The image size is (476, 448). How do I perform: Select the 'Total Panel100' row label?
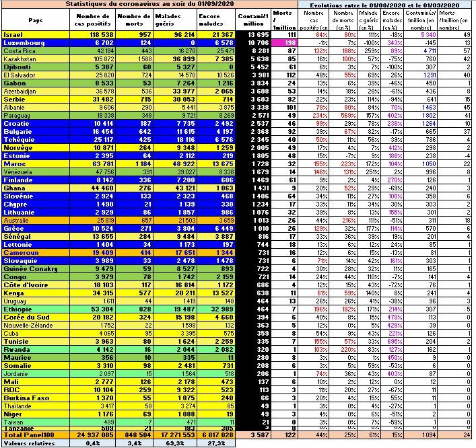36,435
